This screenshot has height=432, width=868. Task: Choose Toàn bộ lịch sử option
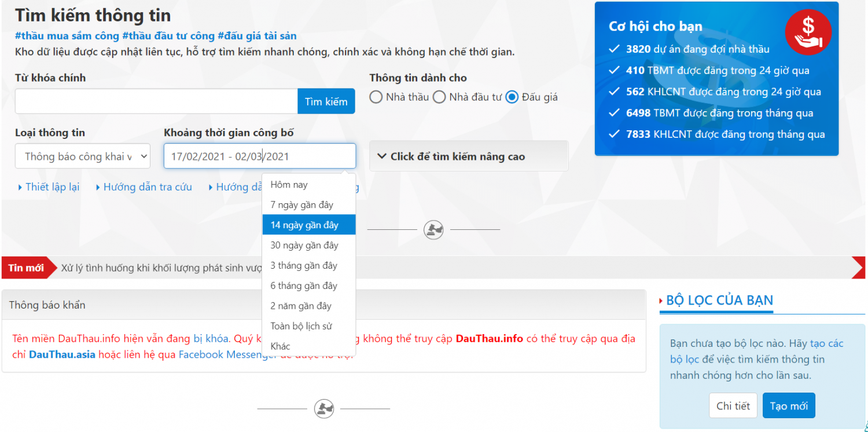click(309, 326)
